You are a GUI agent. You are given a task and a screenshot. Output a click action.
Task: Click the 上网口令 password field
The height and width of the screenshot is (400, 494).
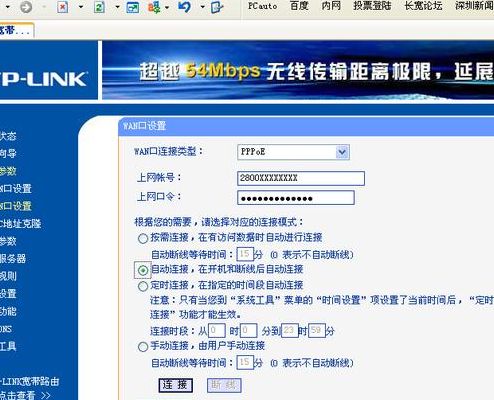pos(296,198)
